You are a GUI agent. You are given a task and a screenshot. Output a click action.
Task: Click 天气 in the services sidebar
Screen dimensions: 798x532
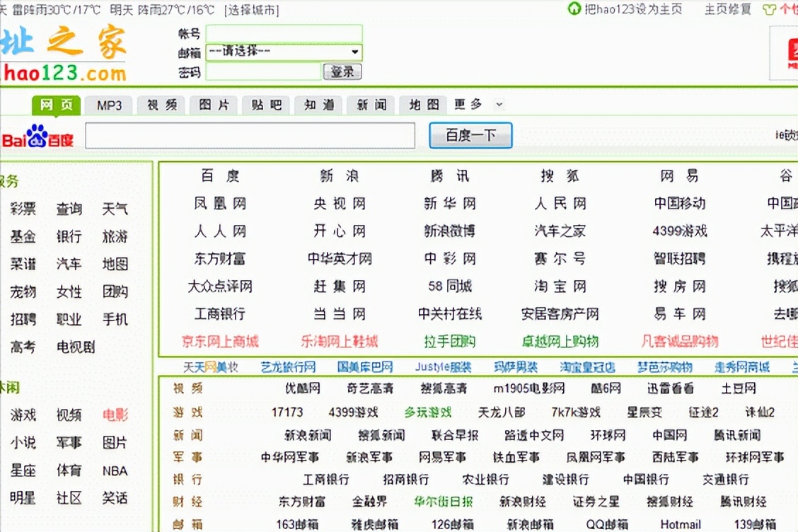[115, 209]
